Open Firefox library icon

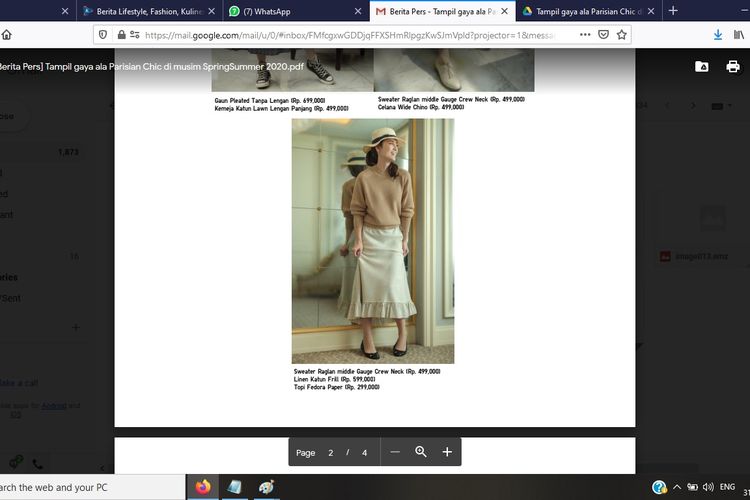(x=740, y=34)
